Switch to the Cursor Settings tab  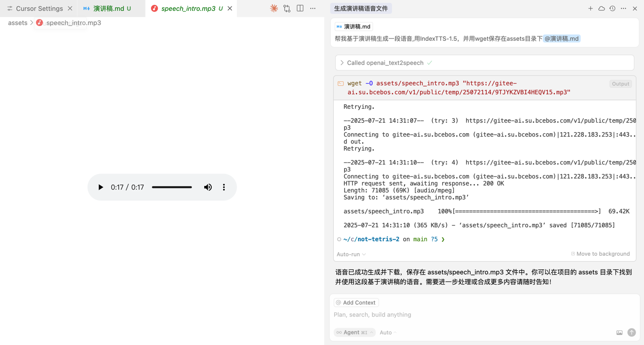[39, 8]
